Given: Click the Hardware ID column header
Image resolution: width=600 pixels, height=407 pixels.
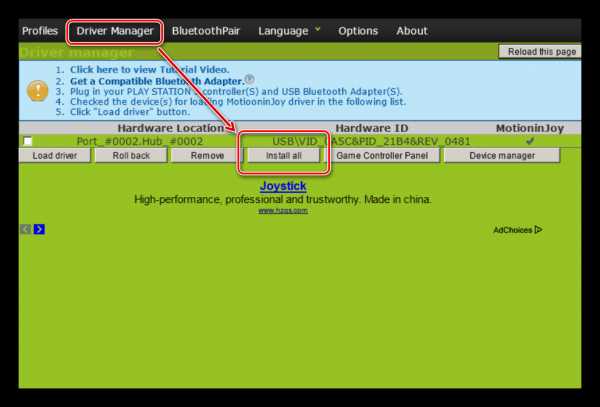Looking at the screenshot, I should (x=372, y=128).
